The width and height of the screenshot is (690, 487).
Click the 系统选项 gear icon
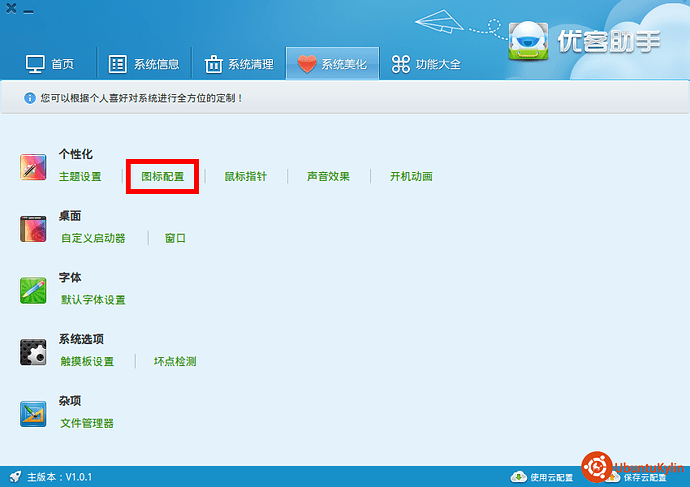(x=33, y=352)
